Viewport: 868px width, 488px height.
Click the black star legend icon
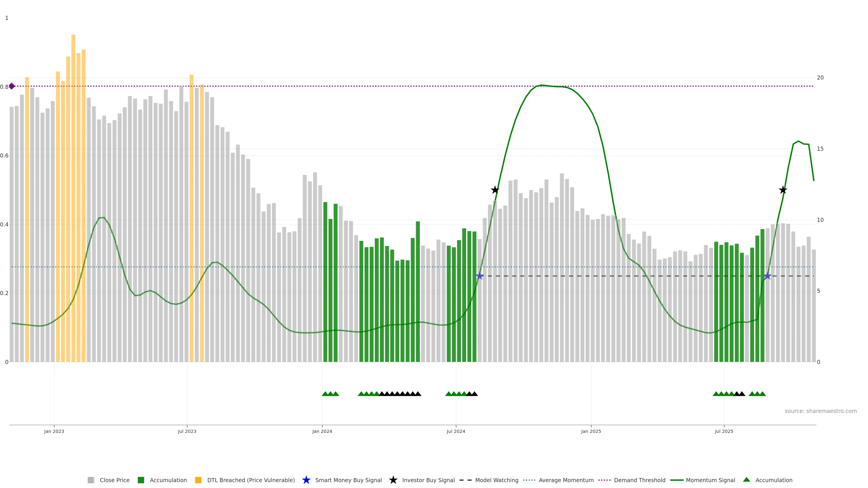coord(393,480)
